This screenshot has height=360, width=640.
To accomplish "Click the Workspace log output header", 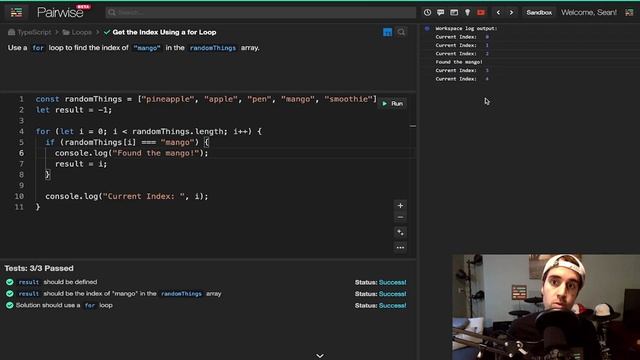I will [x=466, y=29].
